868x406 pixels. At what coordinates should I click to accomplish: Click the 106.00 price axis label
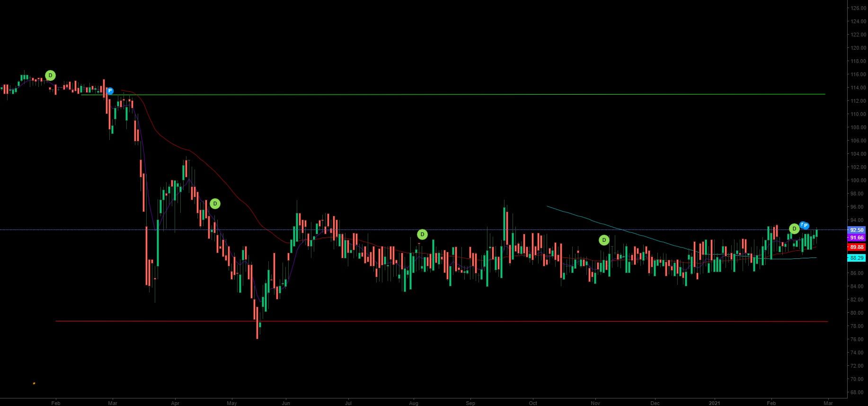coord(858,141)
